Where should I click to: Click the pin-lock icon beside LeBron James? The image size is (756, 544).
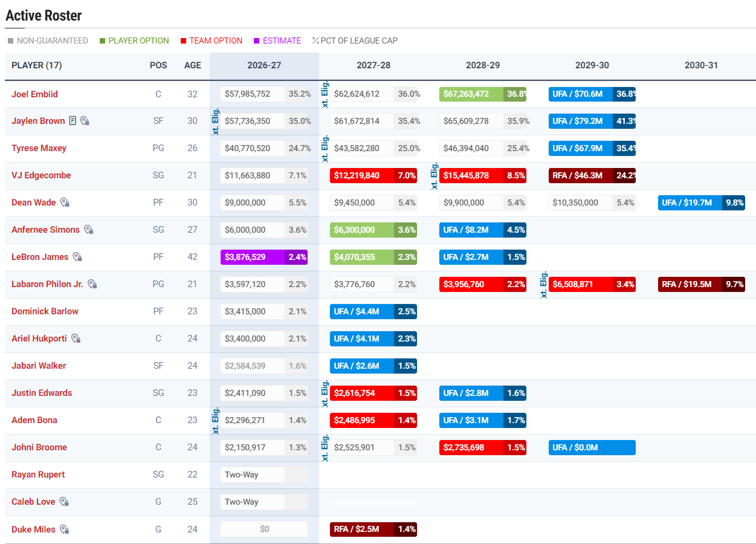77,257
